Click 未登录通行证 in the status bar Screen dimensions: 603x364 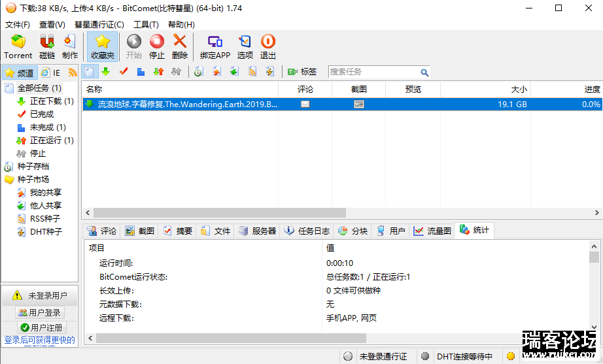383,356
